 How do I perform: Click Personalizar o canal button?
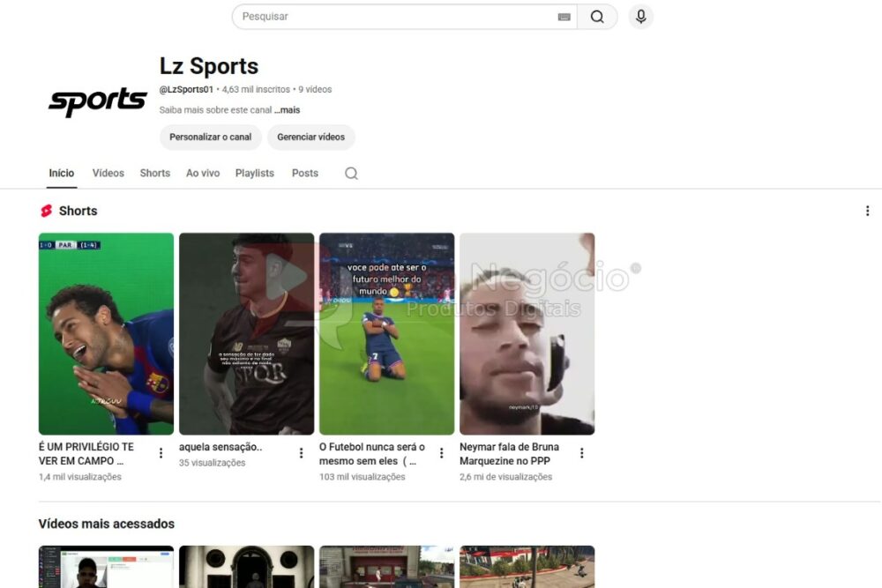coord(211,138)
